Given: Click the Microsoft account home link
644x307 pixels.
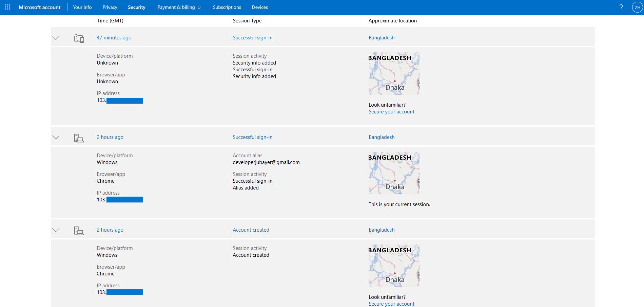Looking at the screenshot, I should (x=39, y=7).
